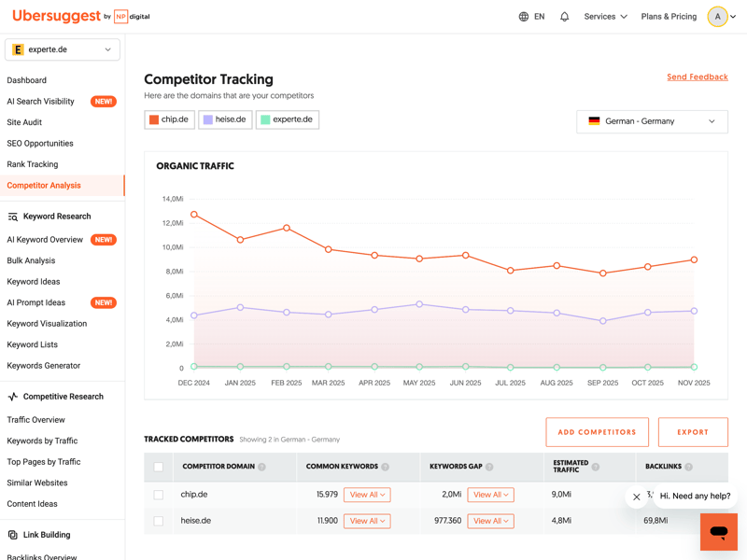Click the Common Keywords info icon

tap(386, 467)
